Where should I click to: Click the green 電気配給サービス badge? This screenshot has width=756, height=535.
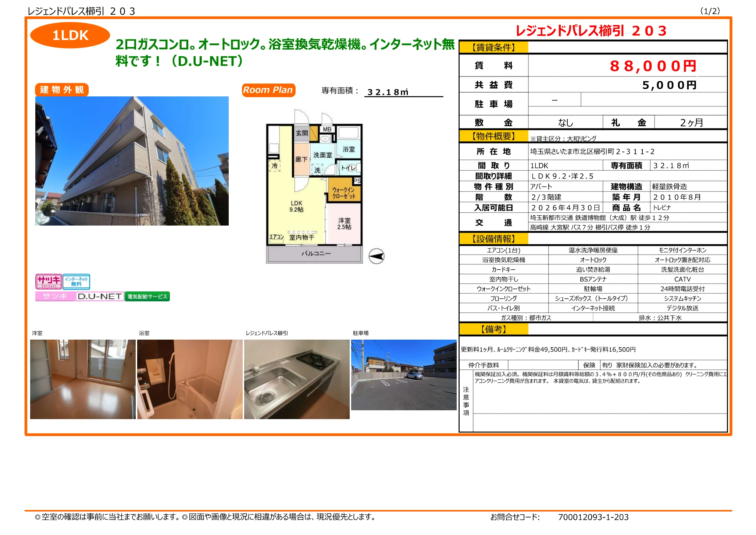[x=147, y=297]
